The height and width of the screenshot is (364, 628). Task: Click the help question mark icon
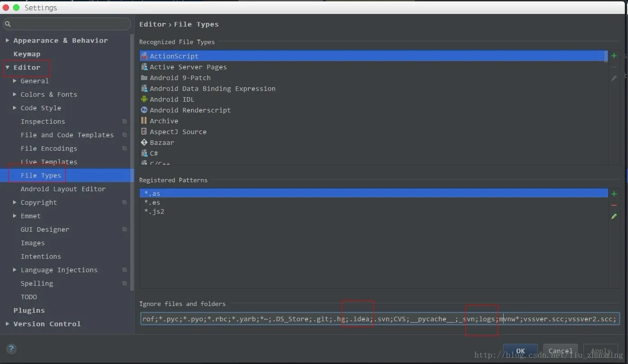point(11,349)
